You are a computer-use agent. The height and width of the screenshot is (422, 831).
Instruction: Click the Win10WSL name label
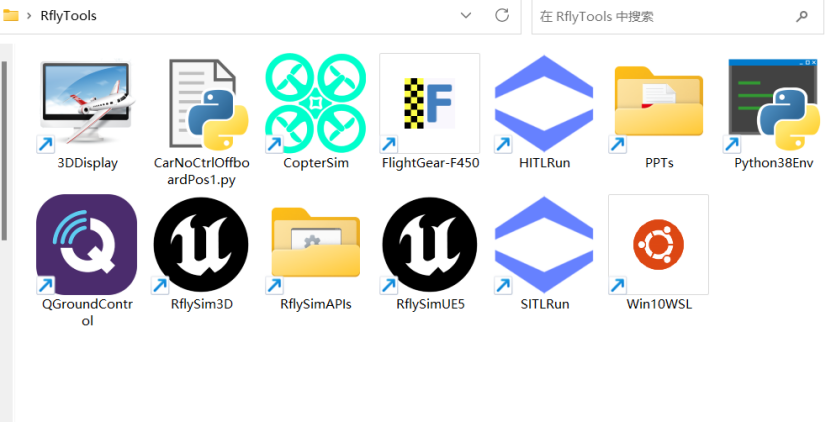click(x=659, y=304)
